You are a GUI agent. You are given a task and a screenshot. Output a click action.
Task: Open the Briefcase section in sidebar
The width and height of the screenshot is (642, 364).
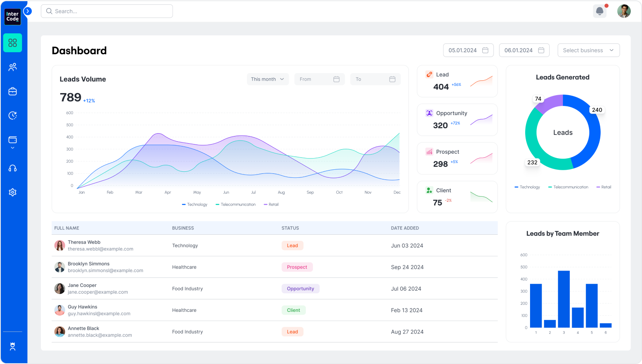(12, 91)
